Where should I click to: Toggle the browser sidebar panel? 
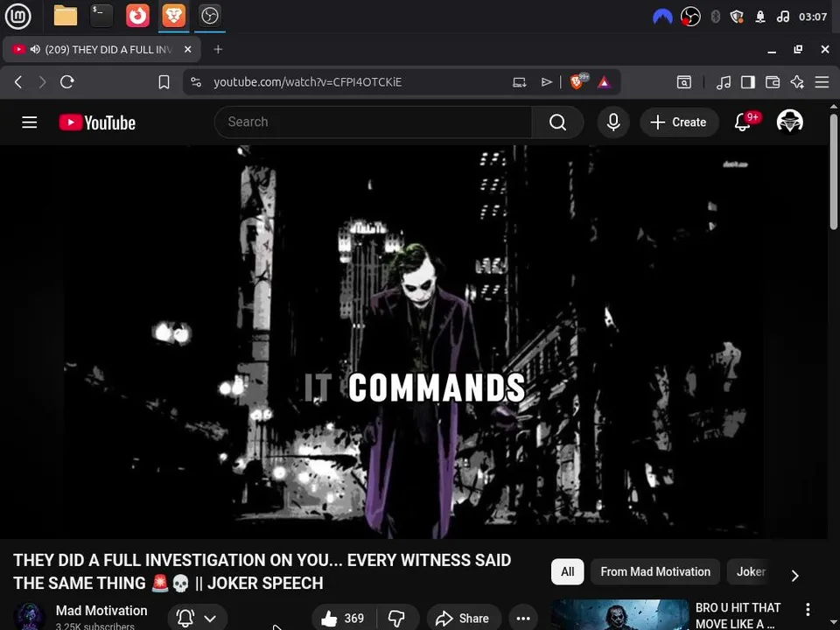click(748, 82)
